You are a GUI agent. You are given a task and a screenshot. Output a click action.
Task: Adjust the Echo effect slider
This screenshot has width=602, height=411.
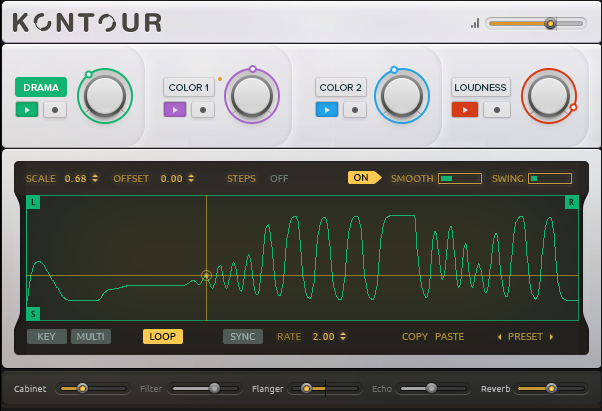[x=433, y=389]
